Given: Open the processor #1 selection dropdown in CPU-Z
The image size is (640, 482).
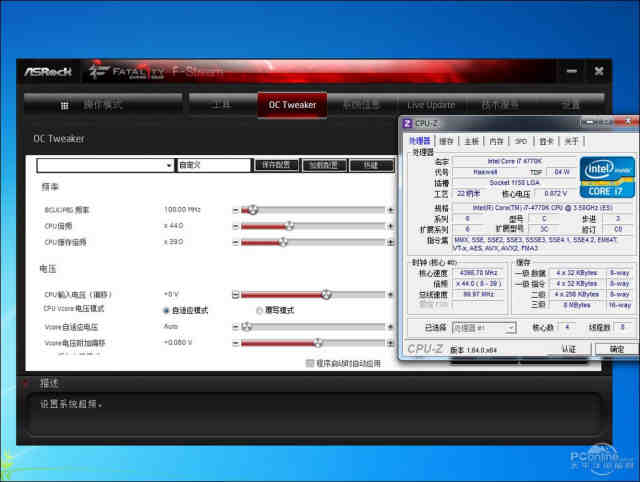Looking at the screenshot, I should (x=484, y=328).
